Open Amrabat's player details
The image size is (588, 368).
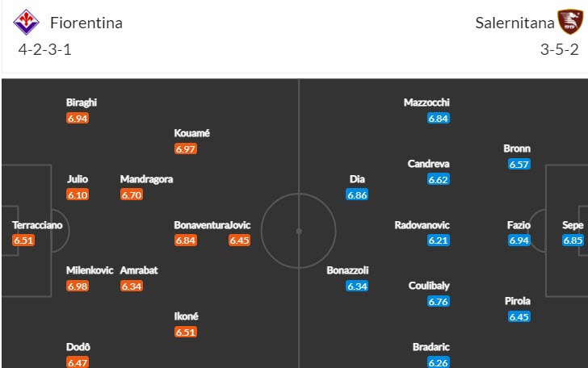click(139, 270)
